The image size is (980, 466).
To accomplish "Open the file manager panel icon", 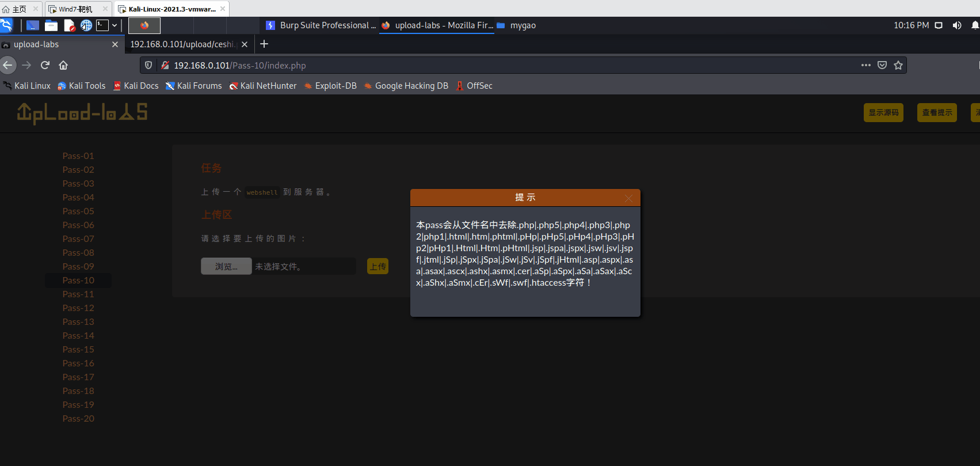I will point(51,25).
